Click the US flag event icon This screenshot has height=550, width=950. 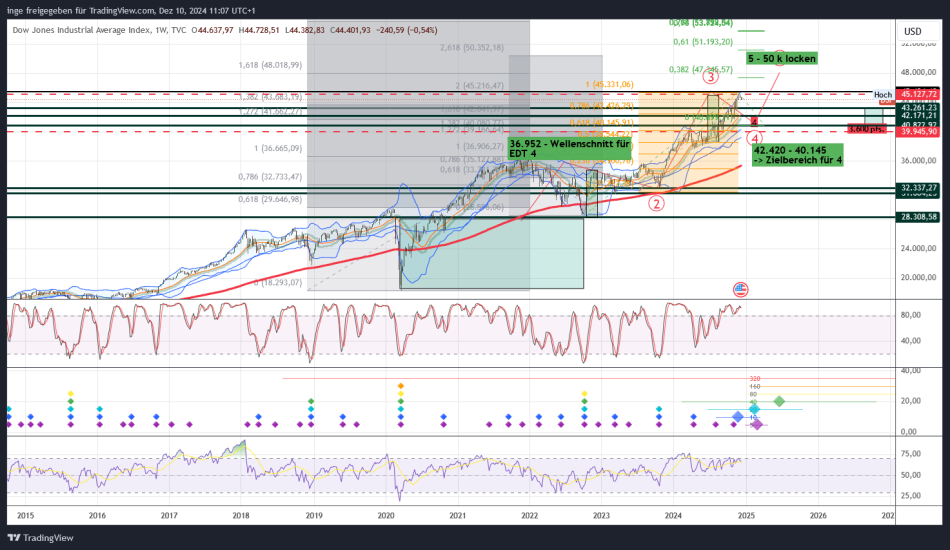click(x=741, y=290)
